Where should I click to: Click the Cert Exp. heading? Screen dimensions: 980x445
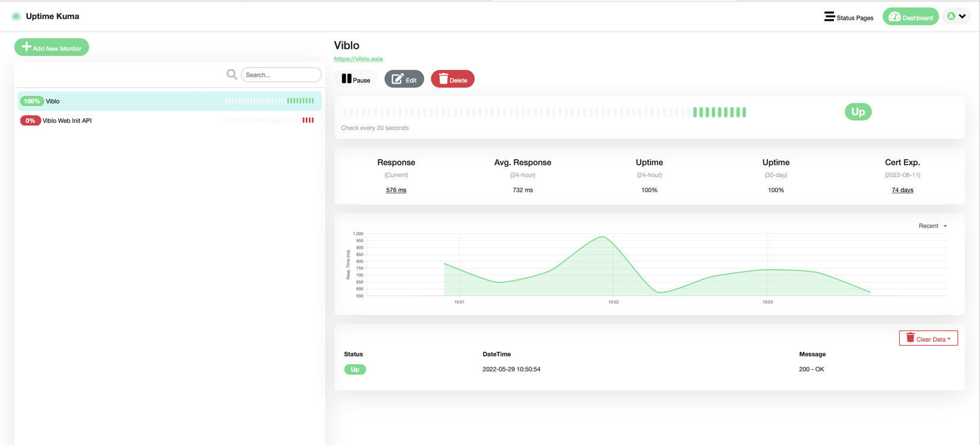902,162
